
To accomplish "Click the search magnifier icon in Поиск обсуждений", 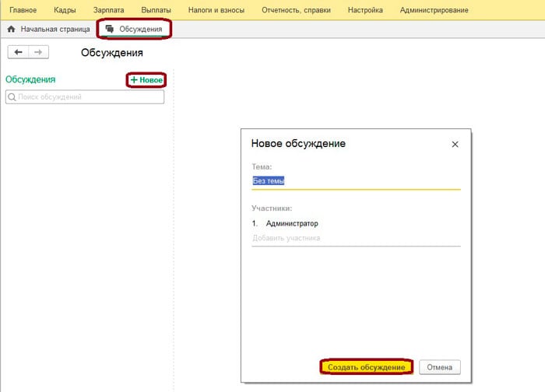I will click(12, 97).
